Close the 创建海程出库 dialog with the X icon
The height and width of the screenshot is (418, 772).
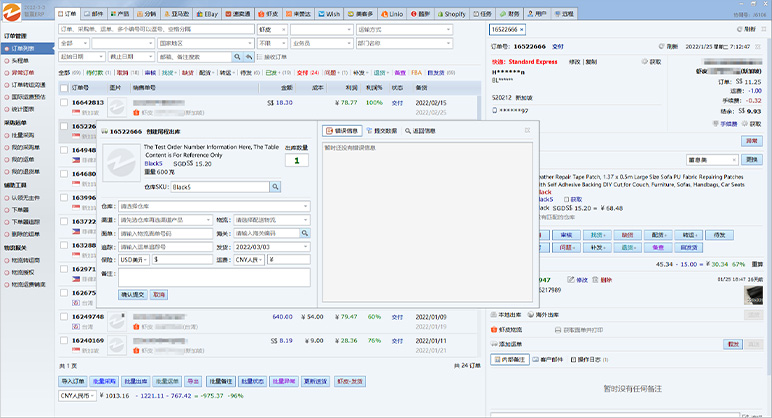pyautogui.click(x=527, y=131)
